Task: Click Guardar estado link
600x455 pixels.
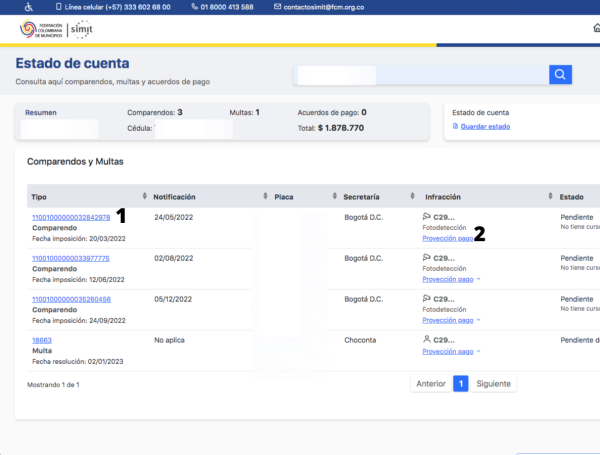Action: [x=485, y=126]
